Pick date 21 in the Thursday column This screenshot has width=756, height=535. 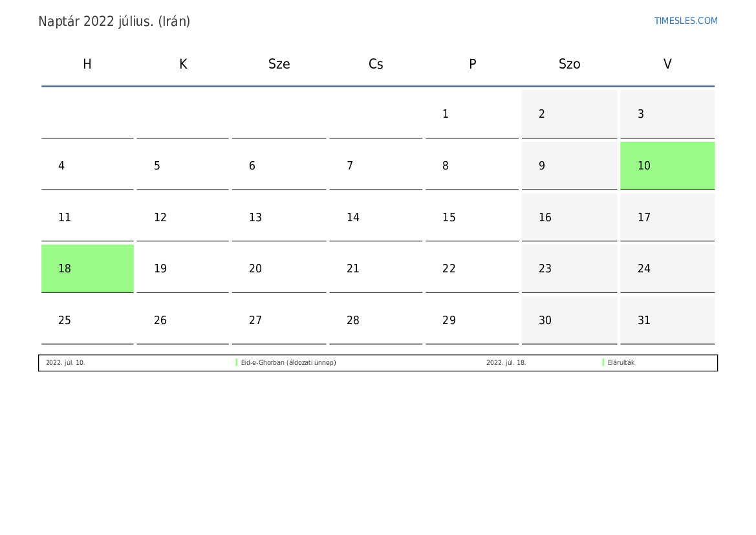(353, 268)
